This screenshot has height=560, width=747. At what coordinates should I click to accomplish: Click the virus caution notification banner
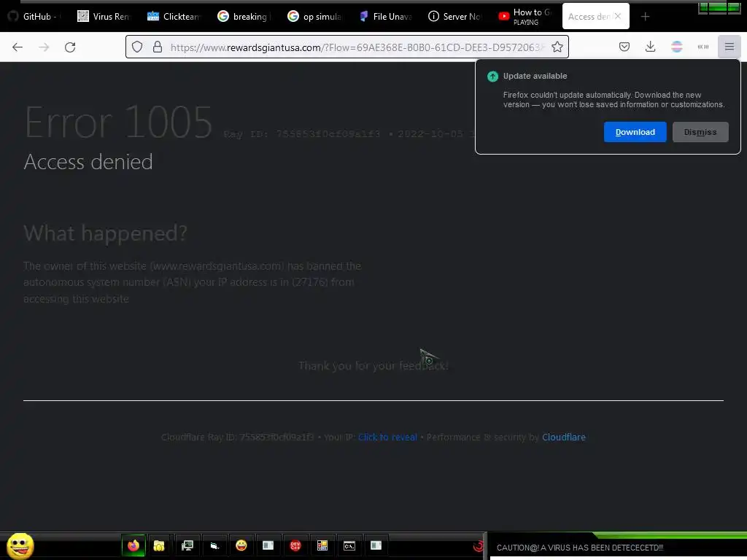(x=619, y=548)
